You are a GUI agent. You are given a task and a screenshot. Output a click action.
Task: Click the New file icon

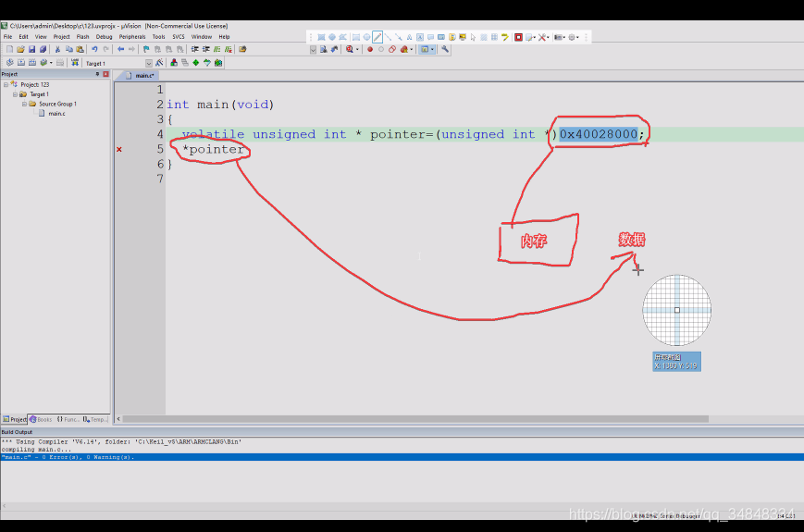pos(9,49)
